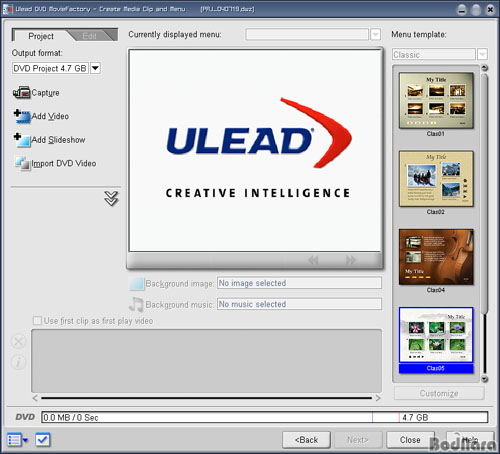Click the empty media clip list
This screenshot has width=500, height=454.
(206, 361)
